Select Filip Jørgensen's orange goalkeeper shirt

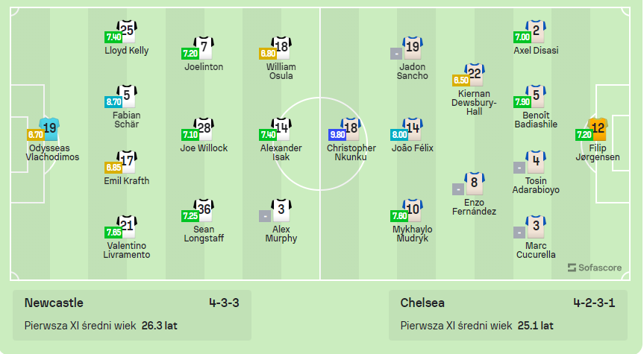point(597,129)
